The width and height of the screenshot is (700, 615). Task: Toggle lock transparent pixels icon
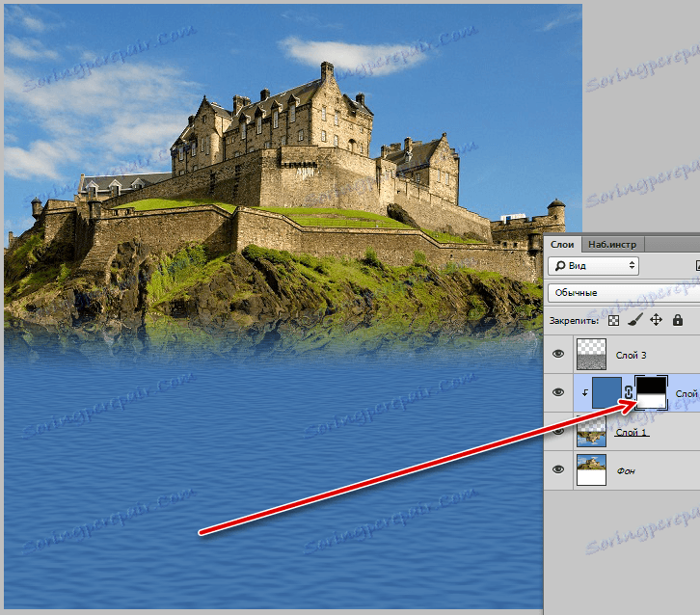614,320
